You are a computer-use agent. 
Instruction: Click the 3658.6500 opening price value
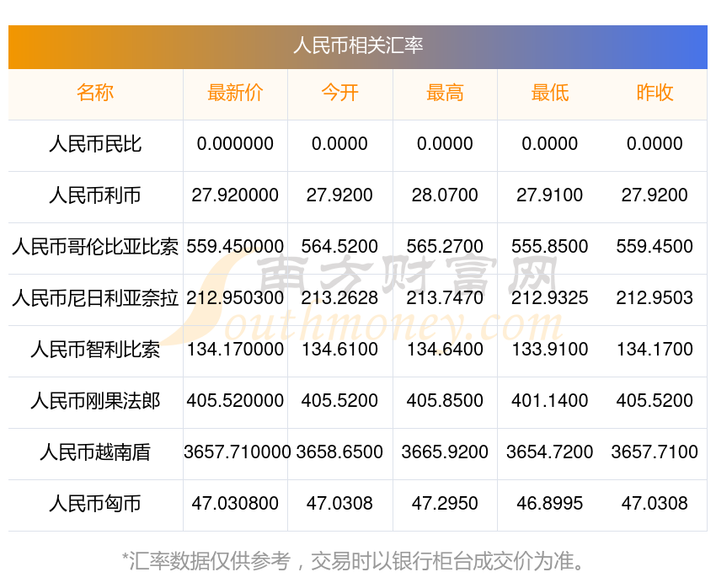pos(339,452)
